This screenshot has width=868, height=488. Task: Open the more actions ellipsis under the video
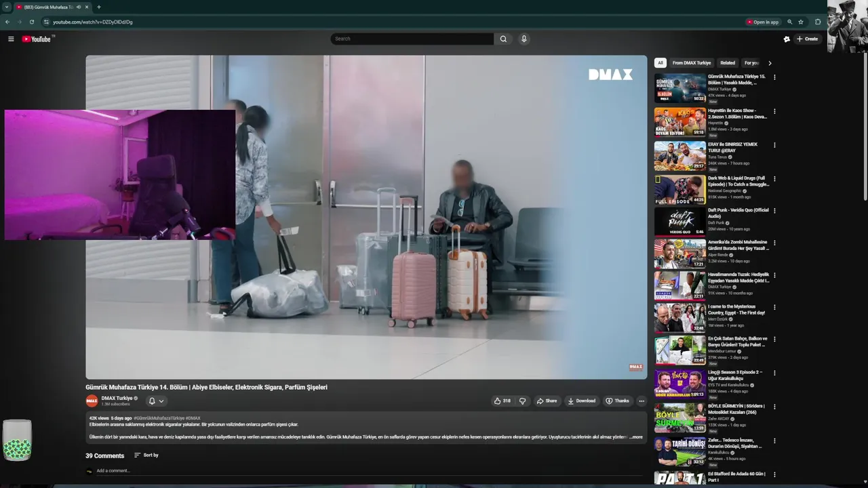642,401
